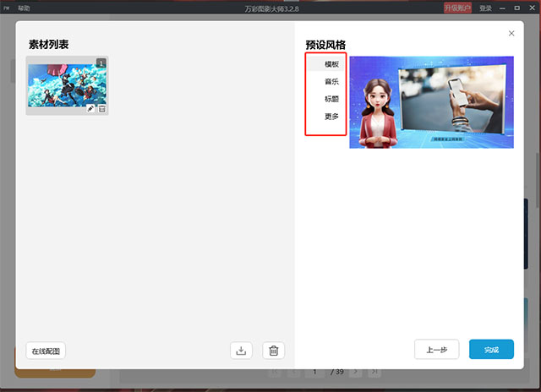The height and width of the screenshot is (392, 541).
Task: Click the app logo in the title bar
Action: pyautogui.click(x=7, y=8)
